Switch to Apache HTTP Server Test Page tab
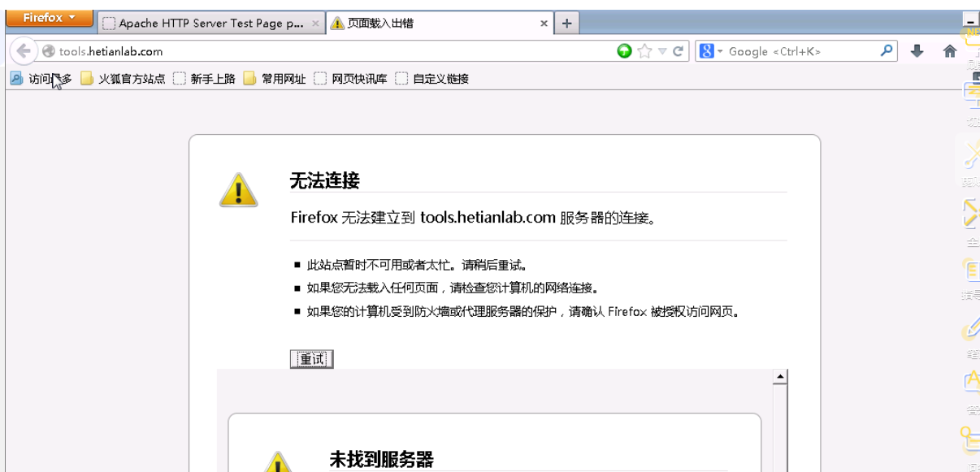 tap(210, 24)
